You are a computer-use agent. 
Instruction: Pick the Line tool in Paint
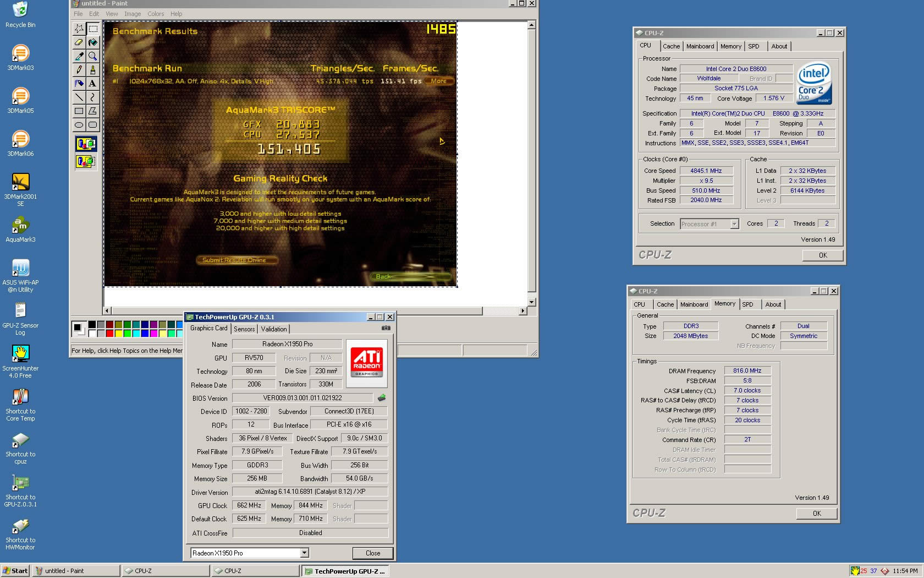[79, 97]
